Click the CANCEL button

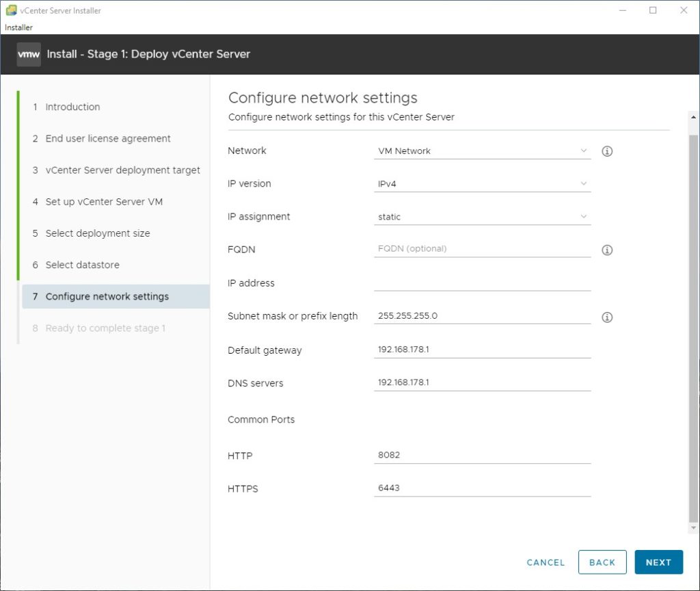(x=546, y=562)
